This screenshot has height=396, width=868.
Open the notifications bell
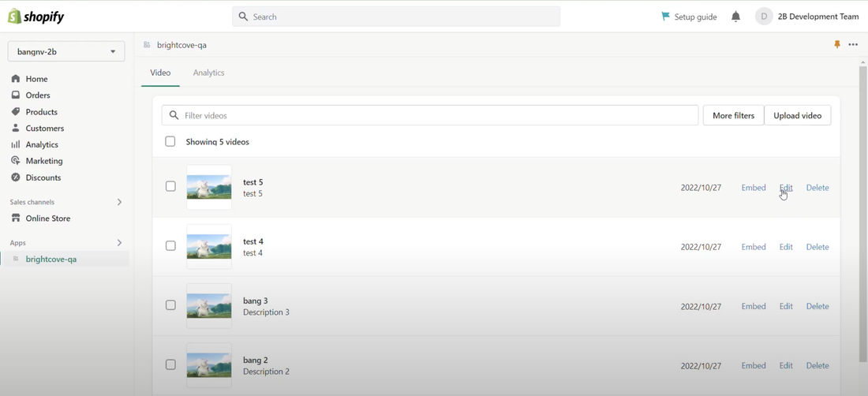click(x=735, y=17)
